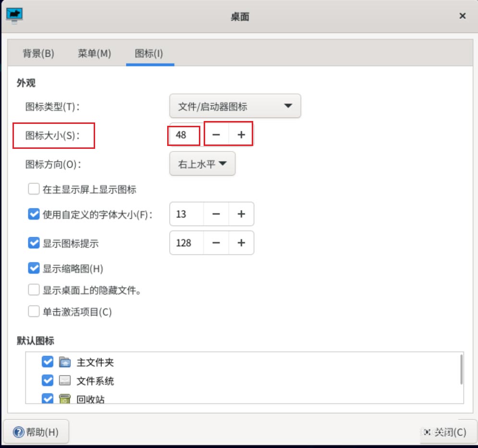Toggle 使用自定义的字体大小 checkbox
478x448 pixels.
point(34,214)
